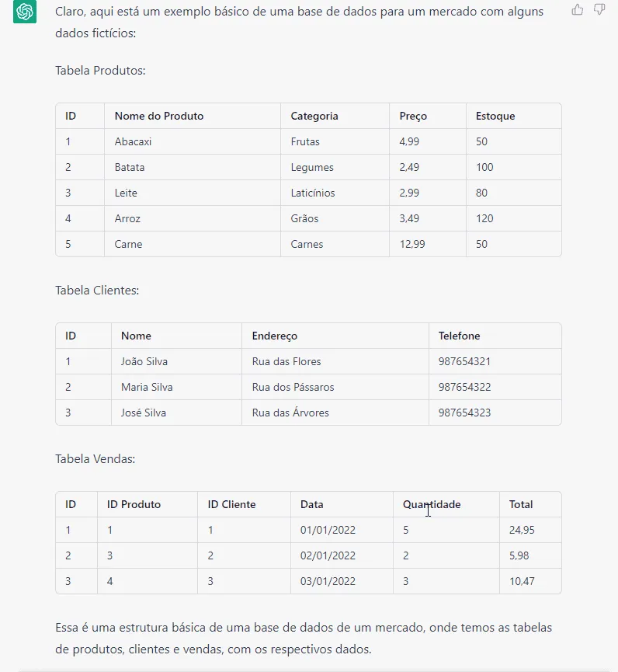
Task: Select the date cell 02/01/2022
Action: pos(328,556)
